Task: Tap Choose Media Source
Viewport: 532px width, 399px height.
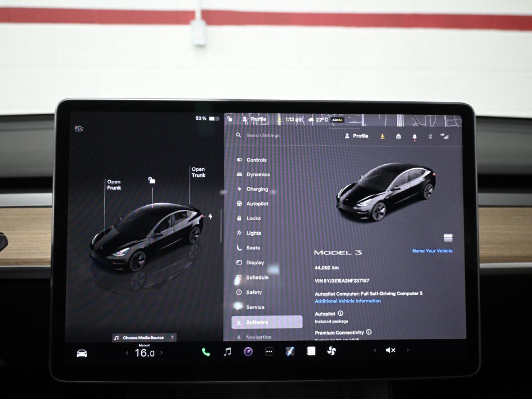Action: pos(143,337)
